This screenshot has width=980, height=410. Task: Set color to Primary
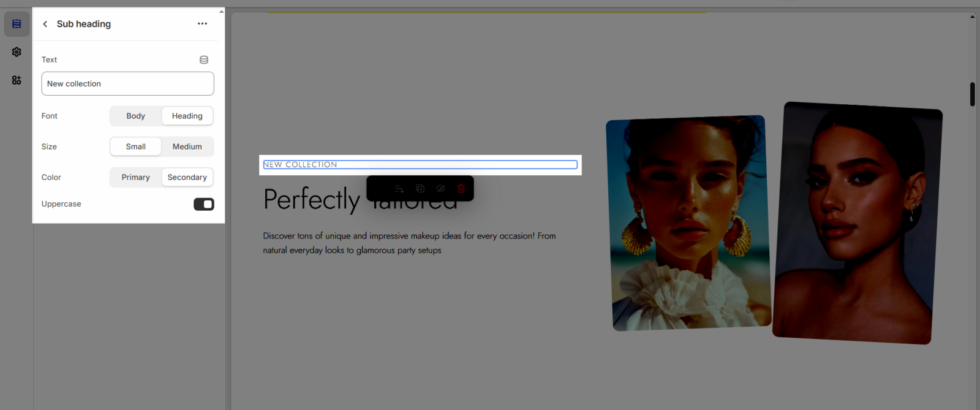tap(136, 177)
